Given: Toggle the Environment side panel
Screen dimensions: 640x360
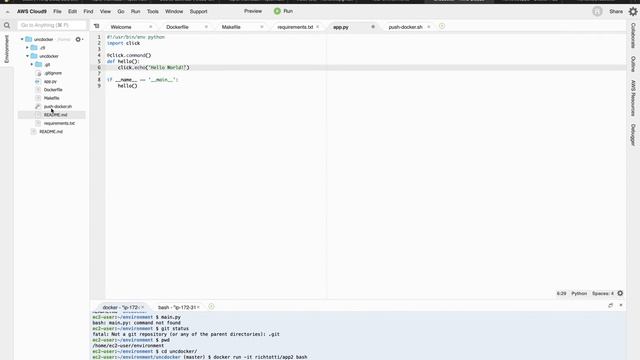Looking at the screenshot, I should point(7,49).
